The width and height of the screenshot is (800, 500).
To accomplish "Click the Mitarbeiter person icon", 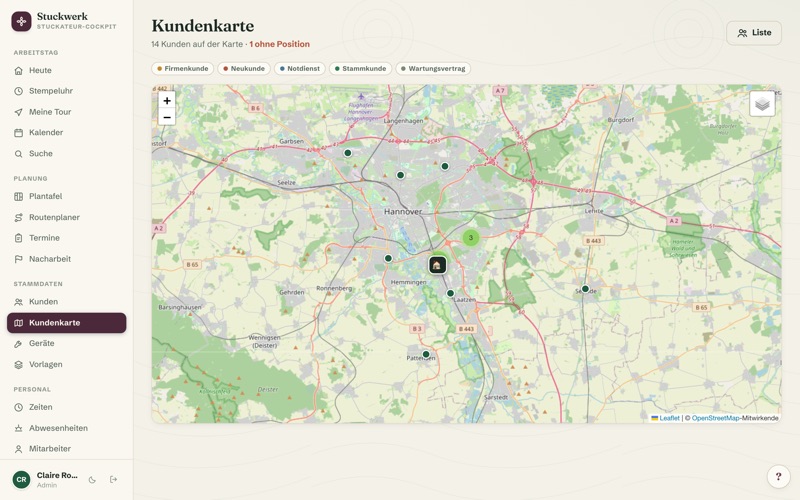I will (x=18, y=449).
